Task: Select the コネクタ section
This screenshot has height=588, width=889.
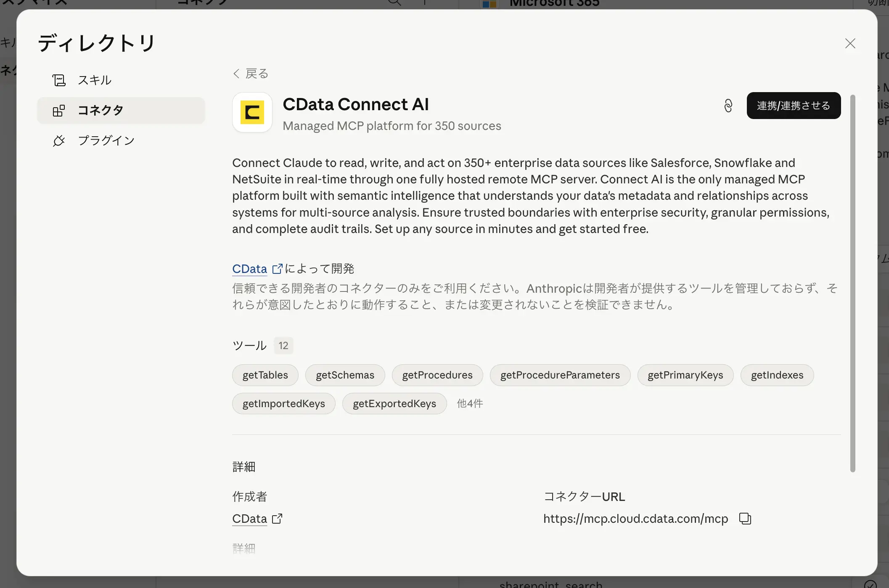Action: (121, 111)
